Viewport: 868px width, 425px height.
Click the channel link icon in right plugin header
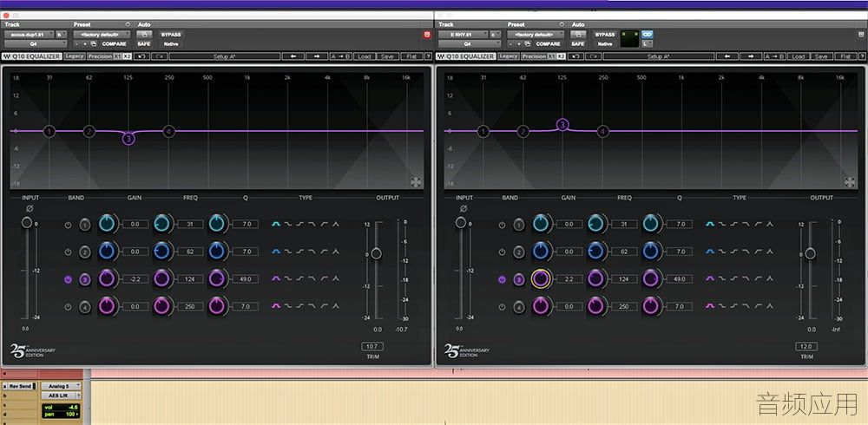[648, 35]
